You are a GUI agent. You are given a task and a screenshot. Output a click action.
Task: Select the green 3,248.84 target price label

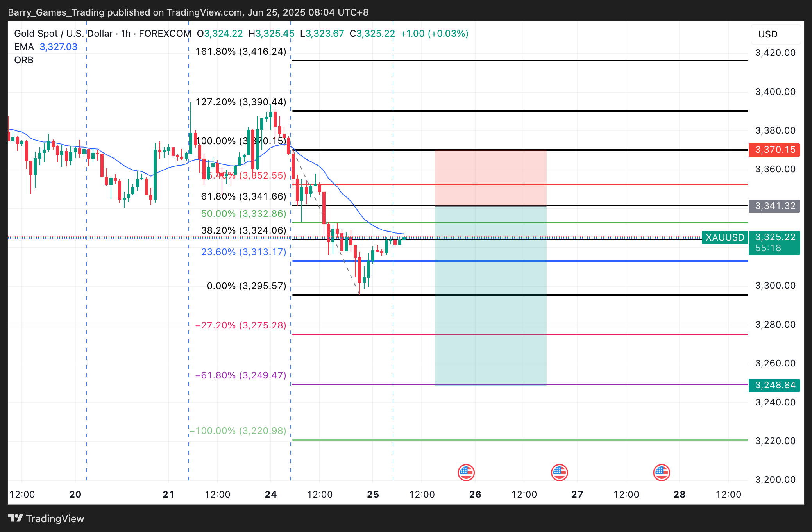tap(774, 385)
